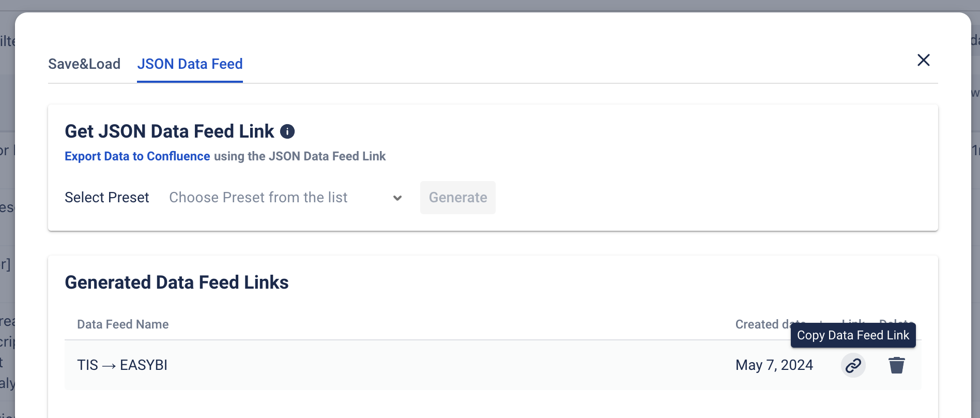Copy the TIS → EASYBI data feed link

pyautogui.click(x=853, y=365)
